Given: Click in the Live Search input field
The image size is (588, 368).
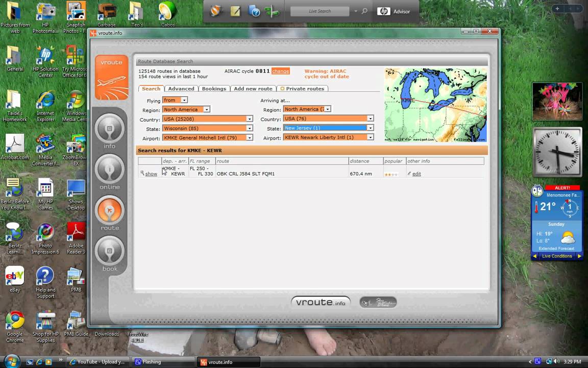Looking at the screenshot, I should (320, 11).
